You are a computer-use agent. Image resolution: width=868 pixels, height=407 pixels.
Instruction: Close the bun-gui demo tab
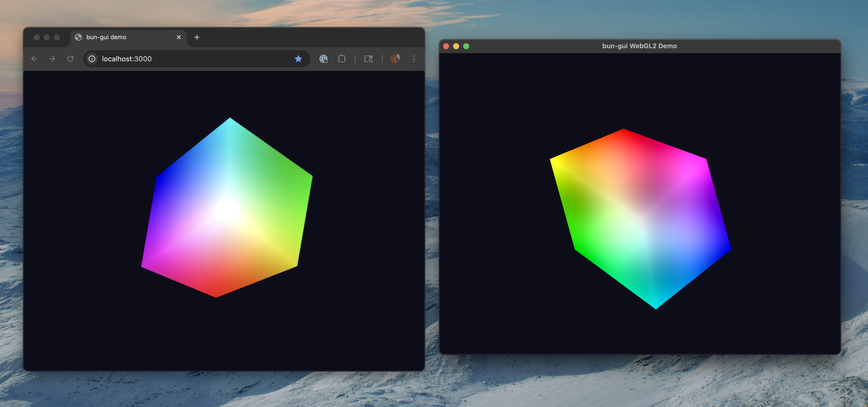[x=179, y=37]
